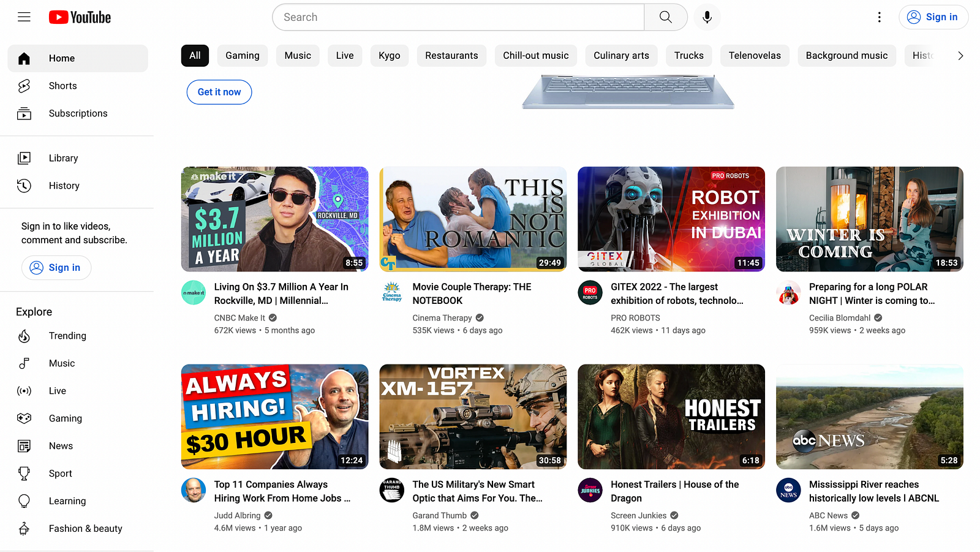Open video title The US Military's New Smart Optic
This screenshot has width=980, height=552.
pos(478,491)
